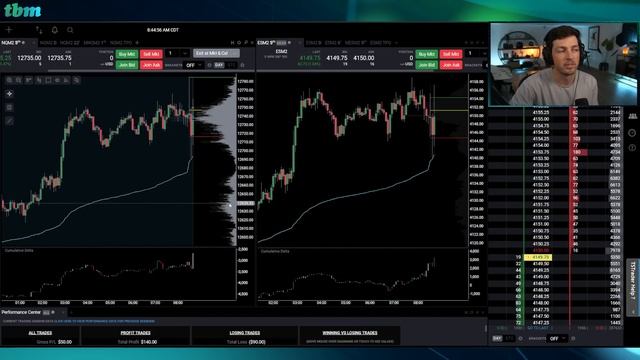Switch to the NQM2 TPO tab

point(121,42)
